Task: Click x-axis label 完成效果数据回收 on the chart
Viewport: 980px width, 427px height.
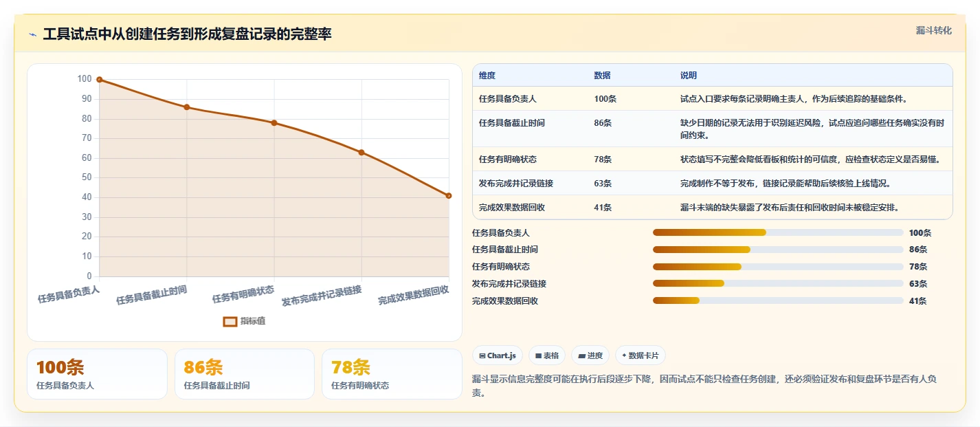Action: click(x=414, y=296)
